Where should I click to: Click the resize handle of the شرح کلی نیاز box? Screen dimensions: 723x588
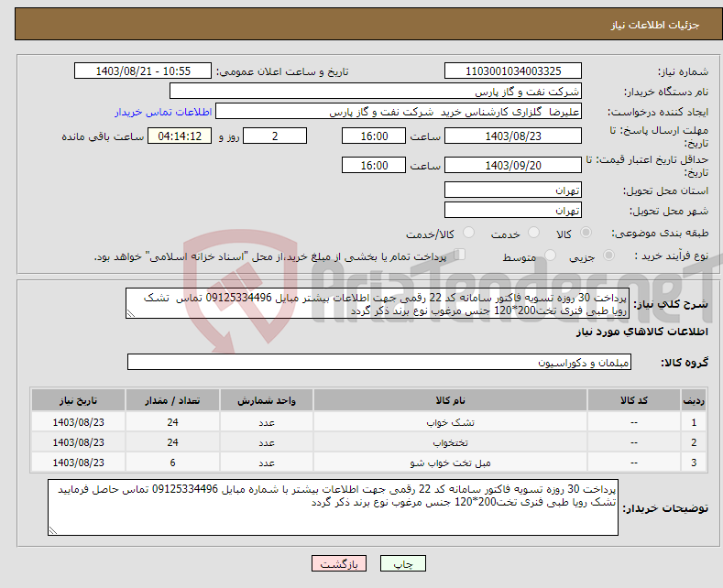tap(131, 314)
